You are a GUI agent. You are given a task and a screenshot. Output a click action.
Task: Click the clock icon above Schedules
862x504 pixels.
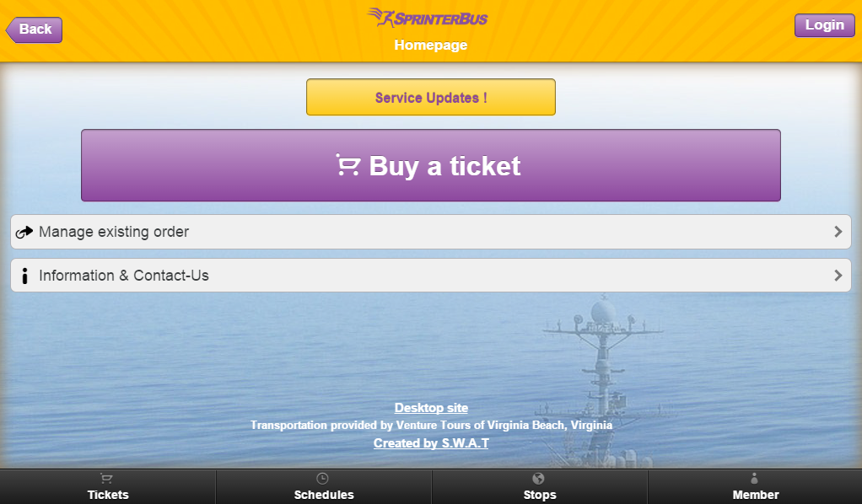[x=323, y=479]
